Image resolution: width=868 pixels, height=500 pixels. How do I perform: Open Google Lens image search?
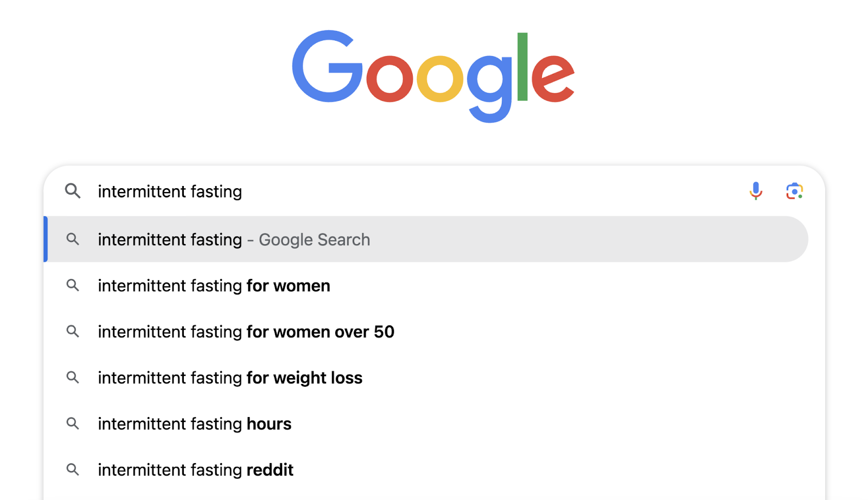point(794,191)
